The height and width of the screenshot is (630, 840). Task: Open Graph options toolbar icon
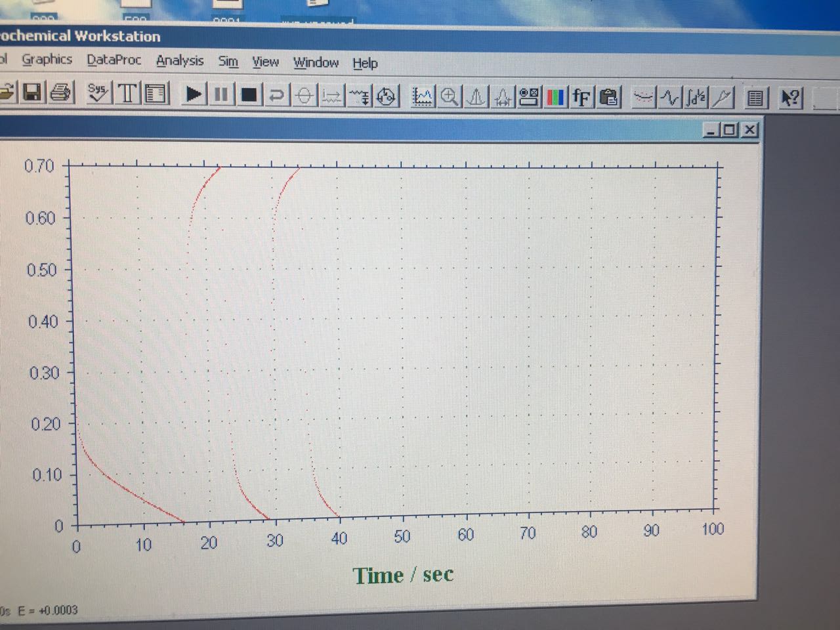point(529,97)
